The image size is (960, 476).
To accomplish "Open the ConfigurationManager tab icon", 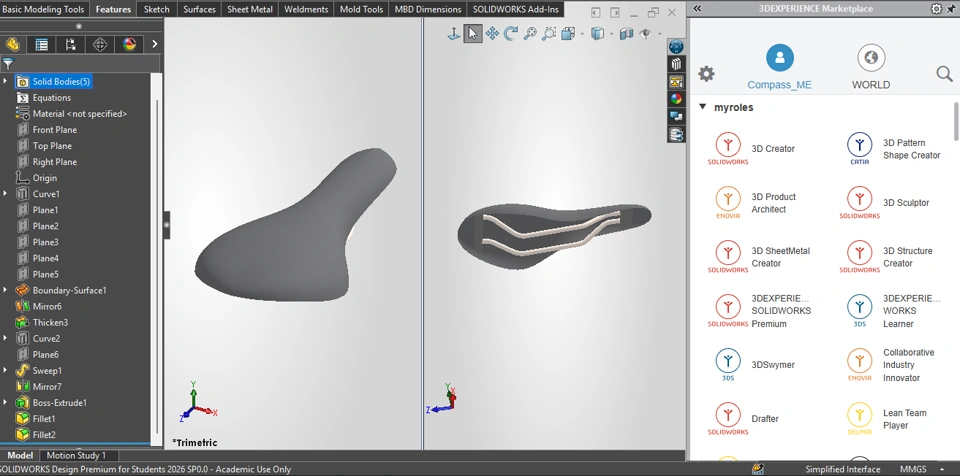I will pos(71,44).
